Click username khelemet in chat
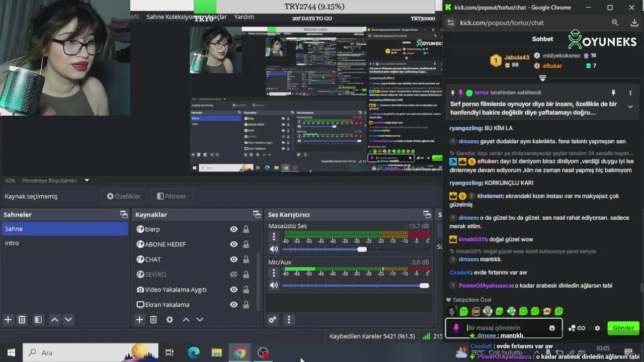644x362 pixels. point(491,196)
